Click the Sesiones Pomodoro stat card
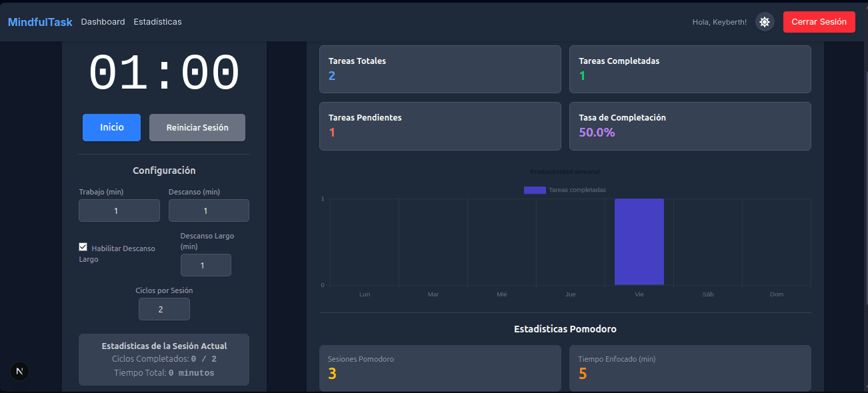 coord(440,368)
